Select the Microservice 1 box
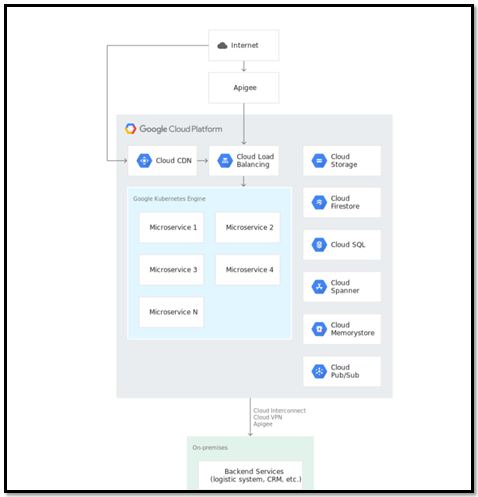 point(171,227)
